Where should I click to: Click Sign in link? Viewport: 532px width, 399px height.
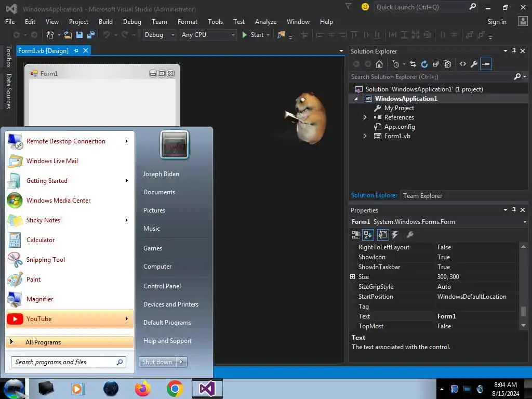pyautogui.click(x=497, y=22)
